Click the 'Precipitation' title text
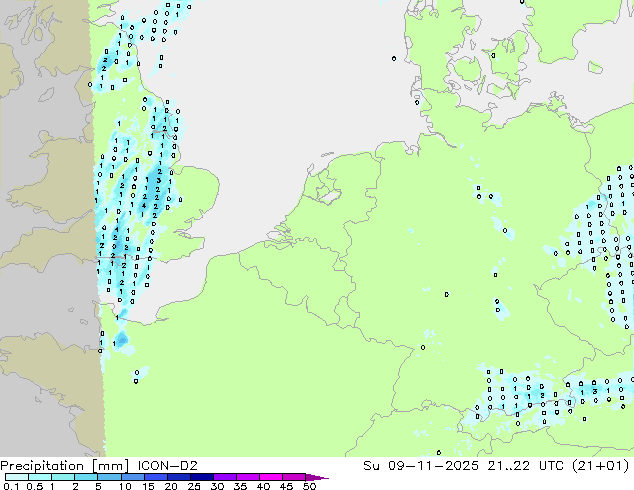Image resolution: width=634 pixels, height=490 pixels. click(42, 466)
